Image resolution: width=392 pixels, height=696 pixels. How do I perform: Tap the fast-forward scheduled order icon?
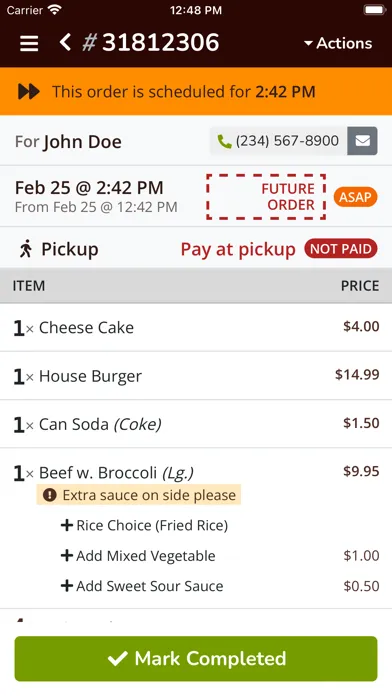[29, 91]
